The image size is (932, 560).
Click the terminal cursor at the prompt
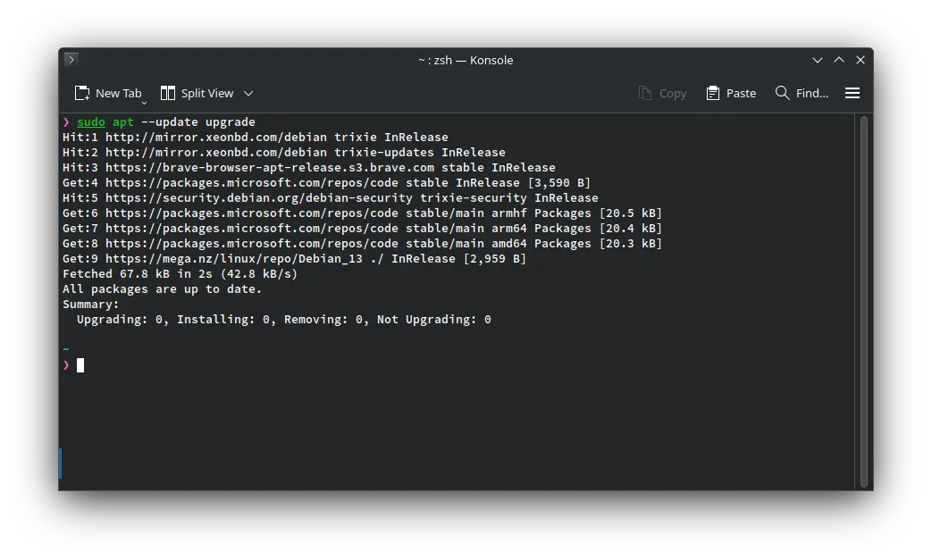80,365
